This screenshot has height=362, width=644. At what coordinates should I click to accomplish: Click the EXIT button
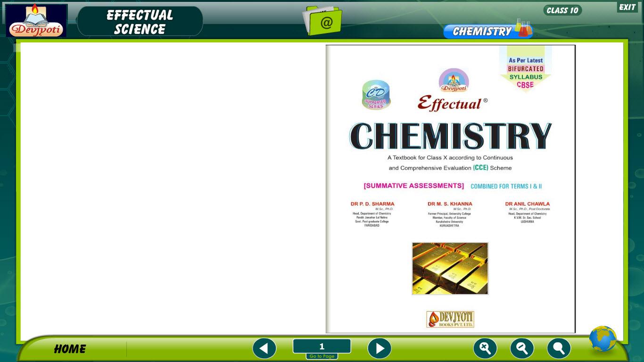coord(627,7)
